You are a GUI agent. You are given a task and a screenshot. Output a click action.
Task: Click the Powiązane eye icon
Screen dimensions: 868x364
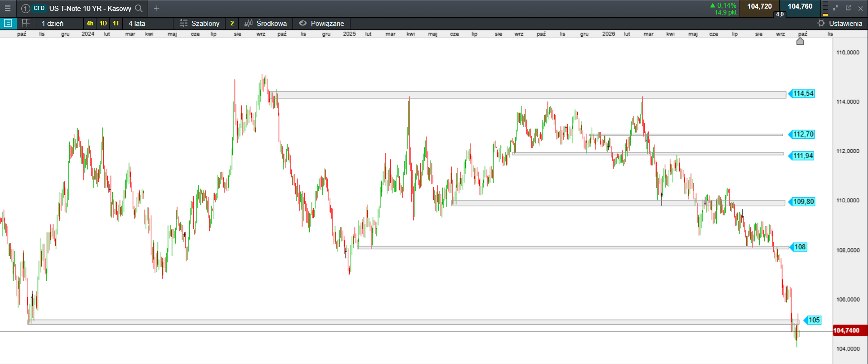click(x=303, y=23)
